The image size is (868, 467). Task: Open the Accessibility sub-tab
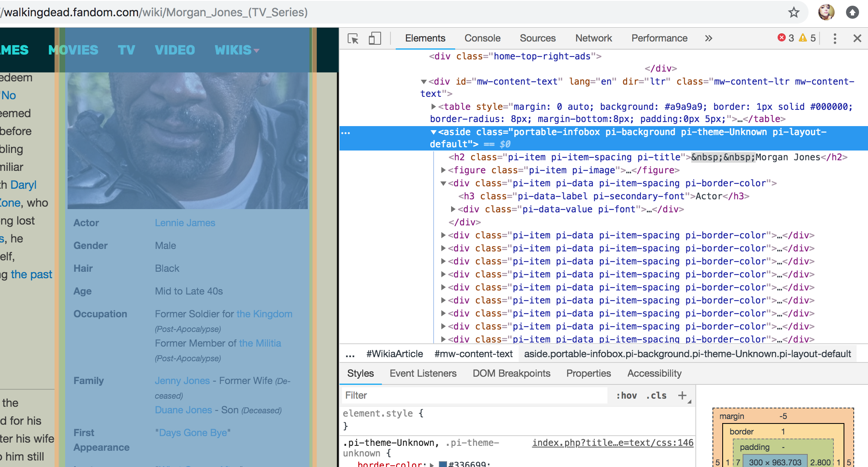[654, 373]
